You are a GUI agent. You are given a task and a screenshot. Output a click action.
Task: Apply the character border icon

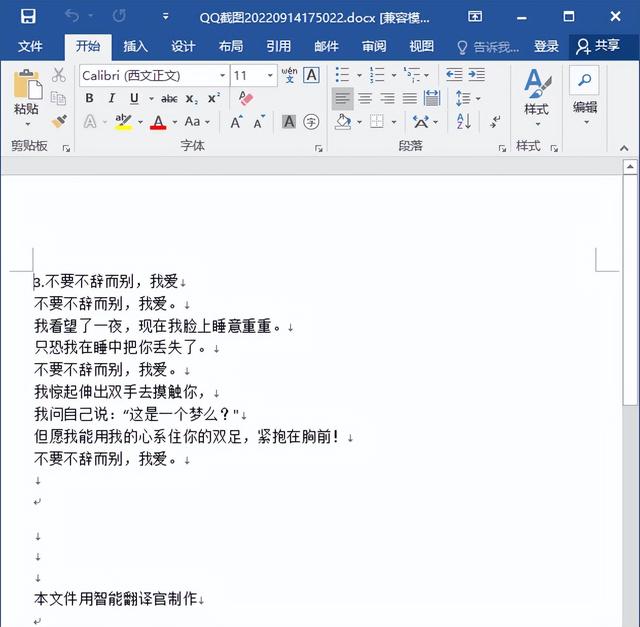311,75
